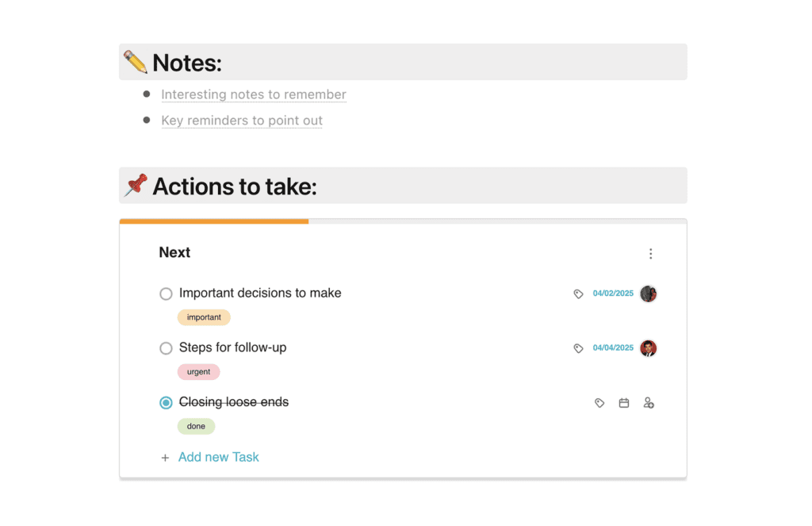Click the 'important' label tag
Viewport: 812px width, 526px height.
[204, 317]
